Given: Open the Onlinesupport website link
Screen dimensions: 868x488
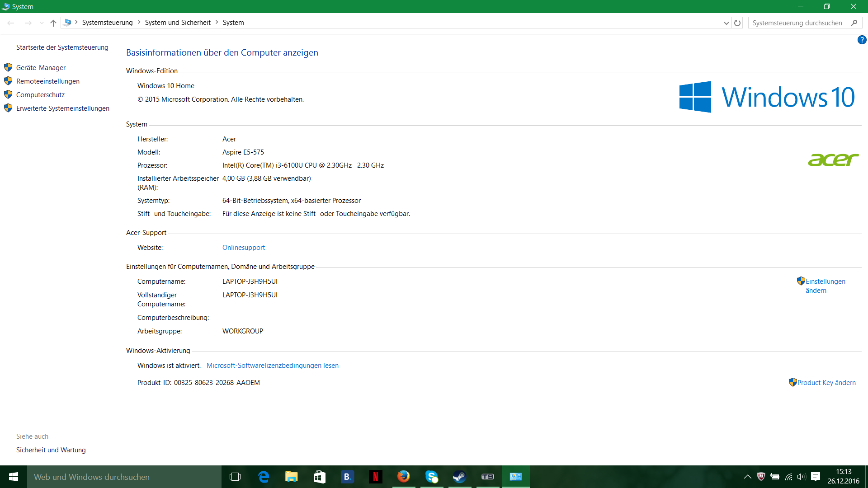Looking at the screenshot, I should 243,248.
